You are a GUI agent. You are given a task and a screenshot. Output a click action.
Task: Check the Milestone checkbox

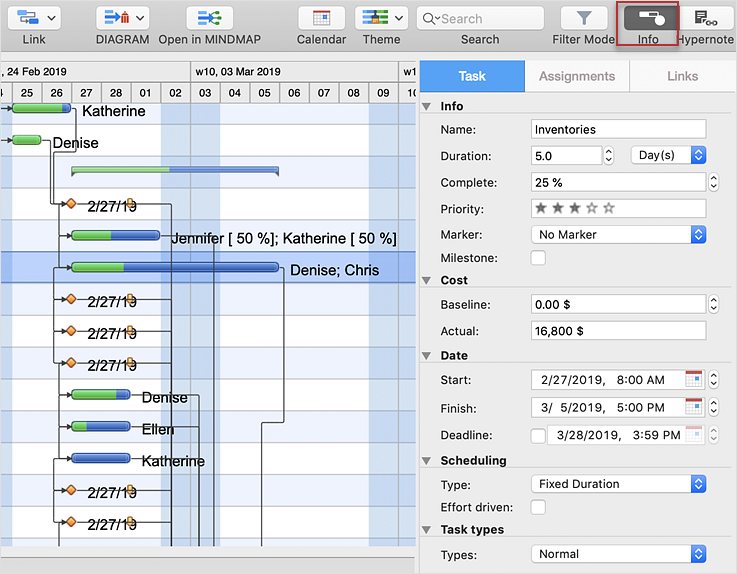point(538,258)
